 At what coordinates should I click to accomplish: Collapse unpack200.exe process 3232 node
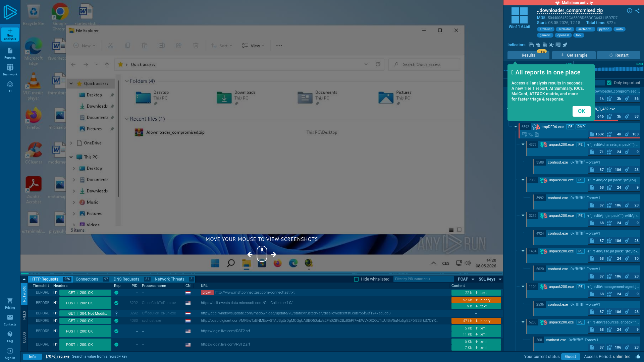coord(523,216)
